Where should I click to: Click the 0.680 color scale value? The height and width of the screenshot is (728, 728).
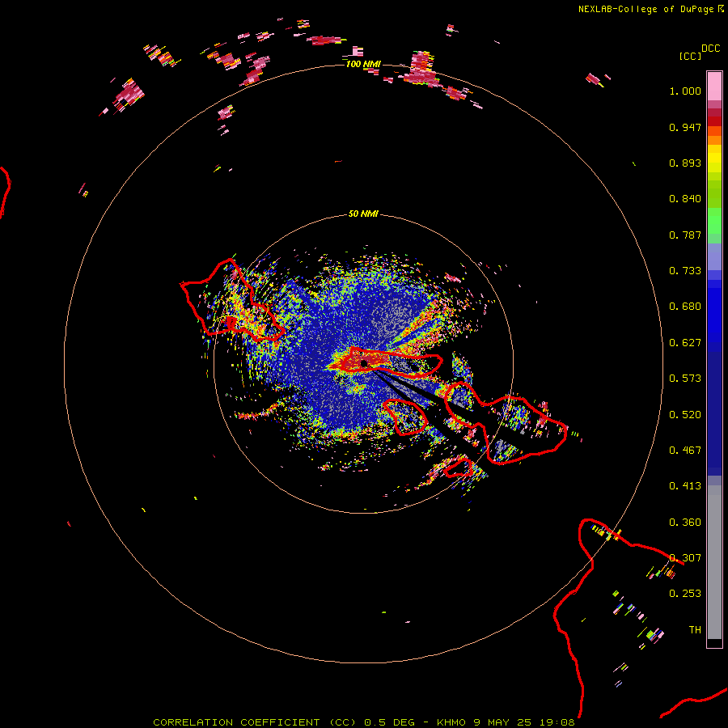685,307
